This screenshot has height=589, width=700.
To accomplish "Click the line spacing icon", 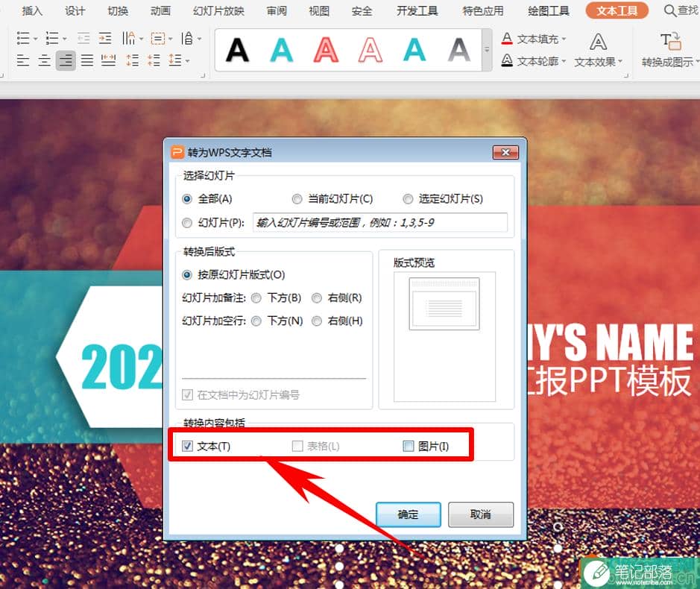I will click(175, 60).
